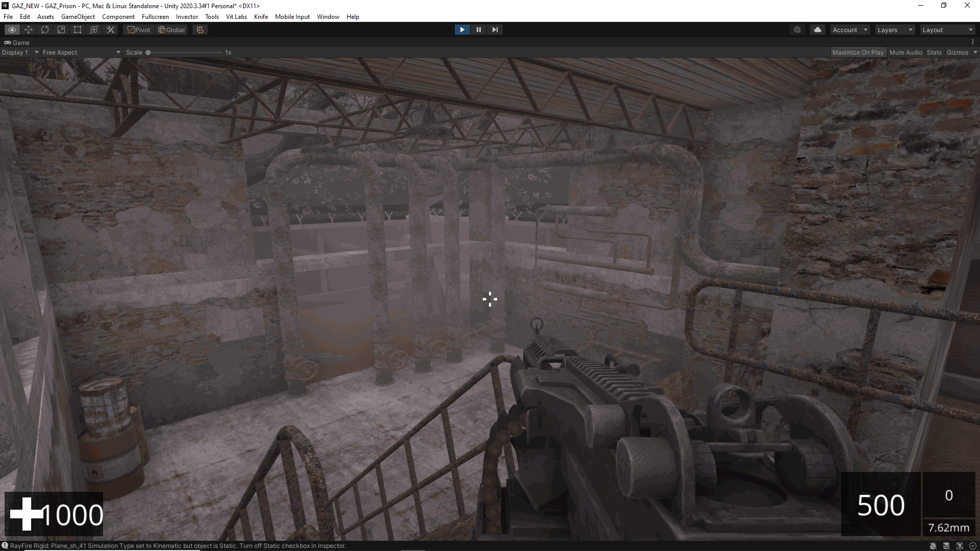Image resolution: width=980 pixels, height=551 pixels.
Task: Select the combined Transform tool
Action: pyautogui.click(x=94, y=30)
